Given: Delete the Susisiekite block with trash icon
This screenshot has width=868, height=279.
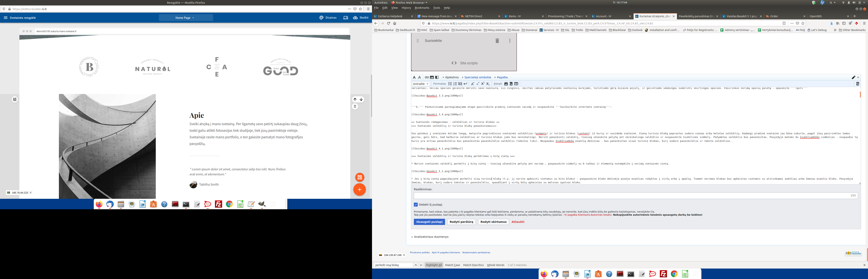Looking at the screenshot, I should coord(497,41).
